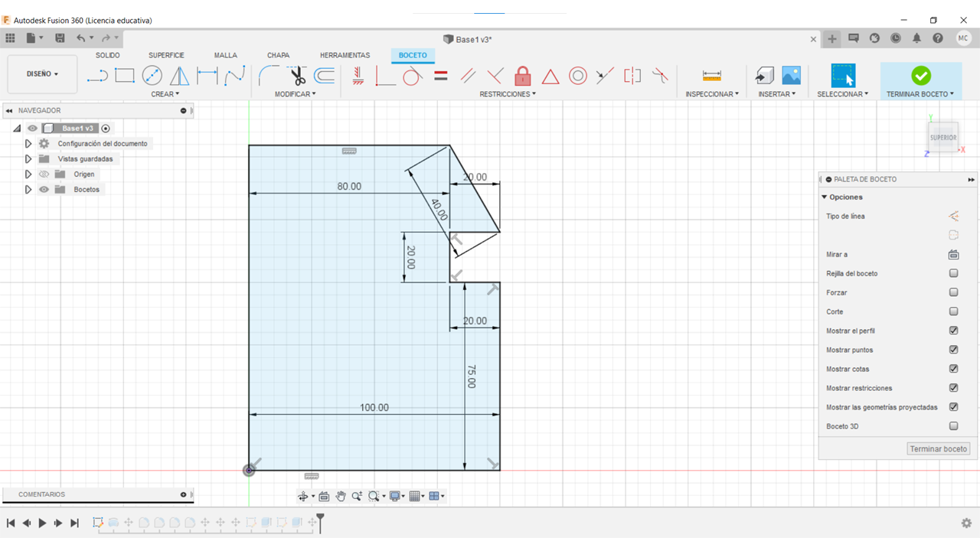Toggle Rejilla del boceto checkbox
The width and height of the screenshot is (980, 551).
click(x=954, y=273)
